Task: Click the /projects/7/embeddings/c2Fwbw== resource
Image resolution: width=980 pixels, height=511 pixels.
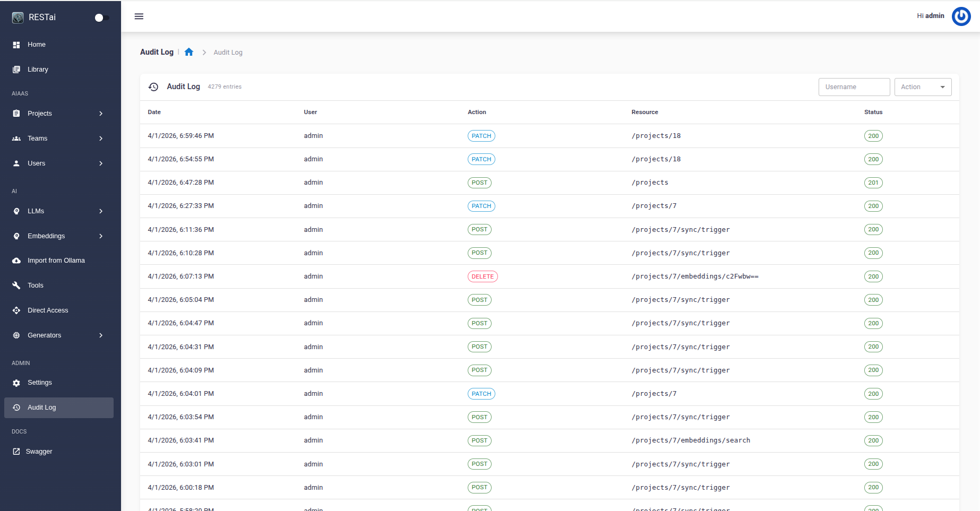Action: [x=695, y=276]
